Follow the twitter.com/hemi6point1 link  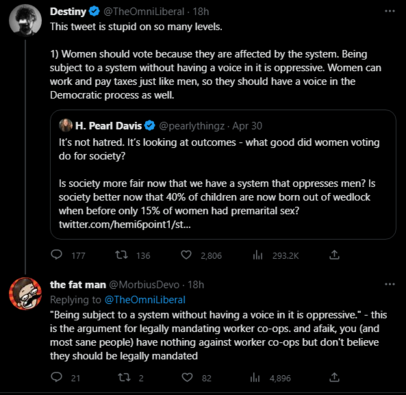coord(125,224)
